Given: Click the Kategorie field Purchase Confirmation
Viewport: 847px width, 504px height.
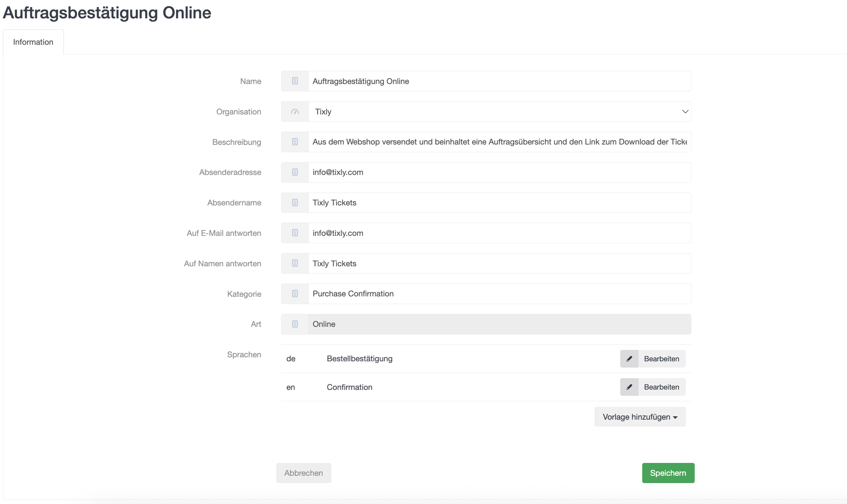Looking at the screenshot, I should pos(499,294).
